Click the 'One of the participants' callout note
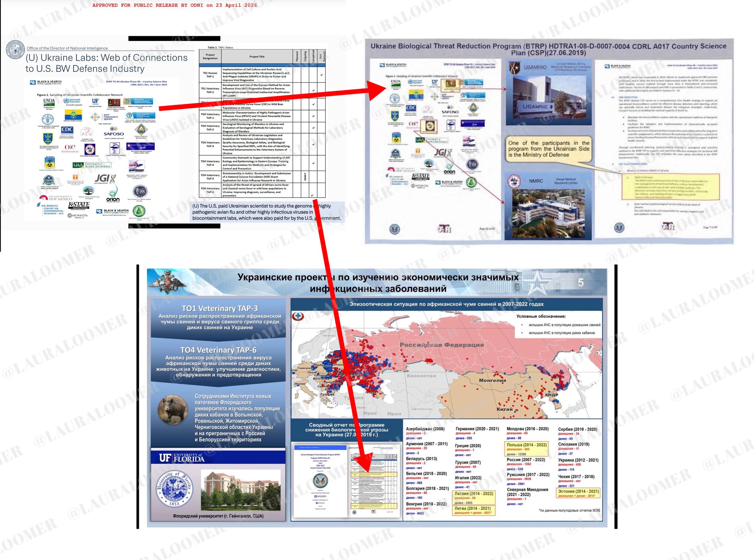This screenshot has height=560, width=754. [x=549, y=149]
